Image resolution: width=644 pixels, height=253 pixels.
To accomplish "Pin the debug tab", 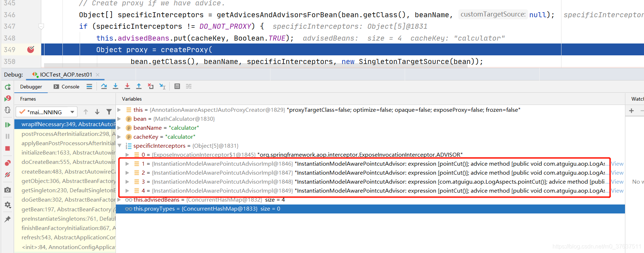I will 8,219.
